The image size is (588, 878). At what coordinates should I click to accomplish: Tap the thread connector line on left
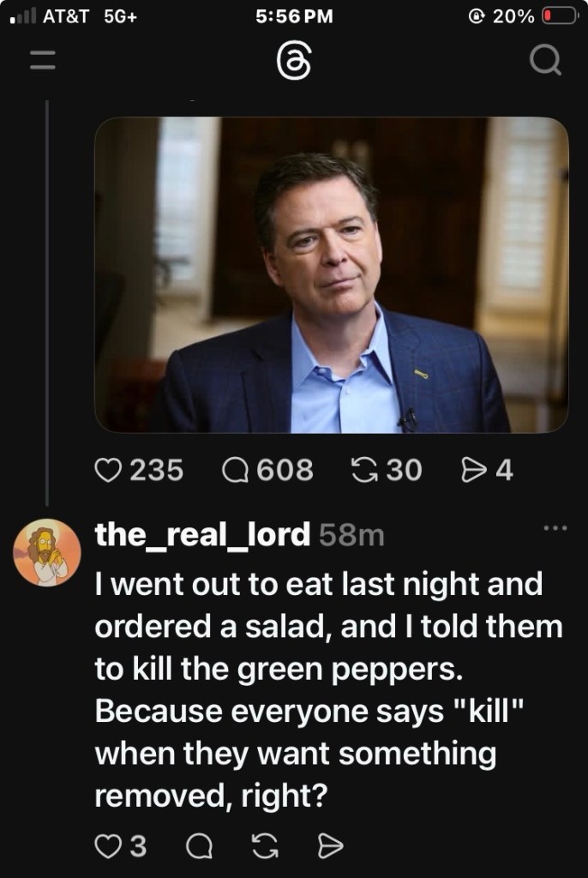[x=47, y=300]
